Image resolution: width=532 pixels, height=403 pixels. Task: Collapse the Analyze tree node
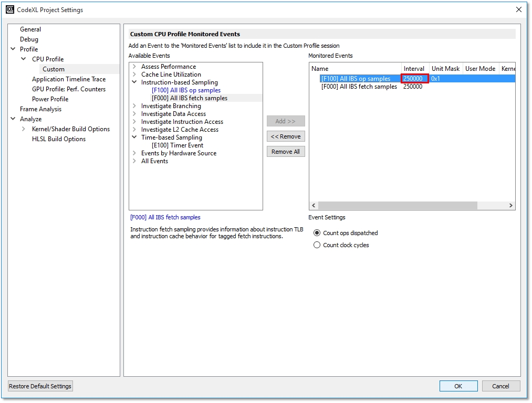coord(13,119)
